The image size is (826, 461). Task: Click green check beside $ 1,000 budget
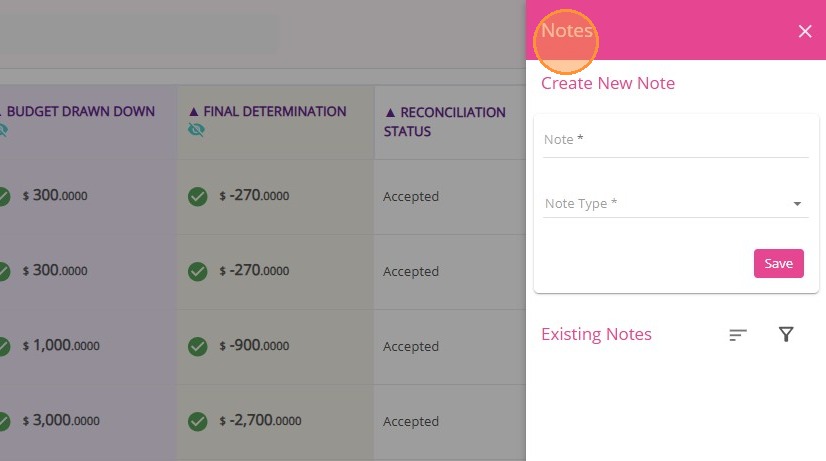point(4,346)
